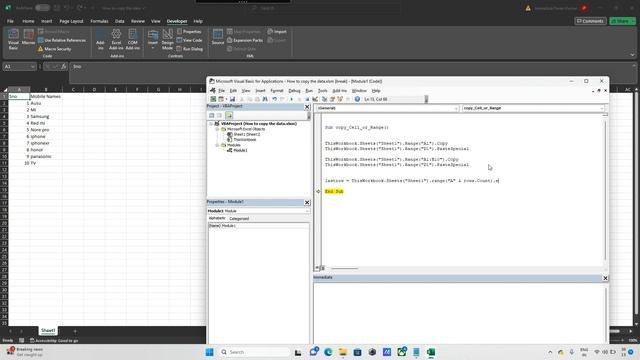Toggle Folders icon in Project pane
Viewport: 640px width, 360px height.
(229, 116)
